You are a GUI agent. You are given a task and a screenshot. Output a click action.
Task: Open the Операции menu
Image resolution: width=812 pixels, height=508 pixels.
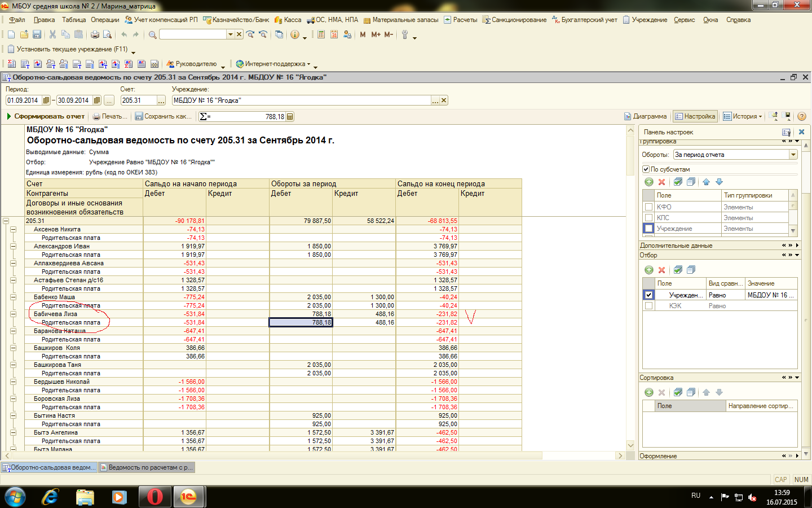(105, 20)
